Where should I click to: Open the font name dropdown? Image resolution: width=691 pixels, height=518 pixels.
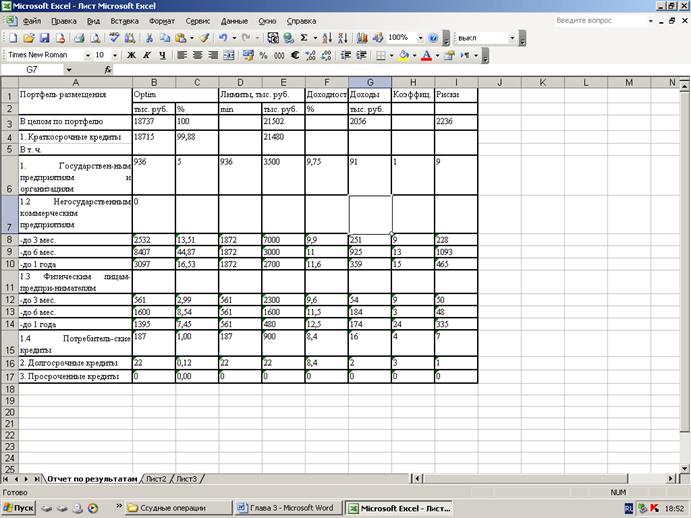[x=88, y=55]
